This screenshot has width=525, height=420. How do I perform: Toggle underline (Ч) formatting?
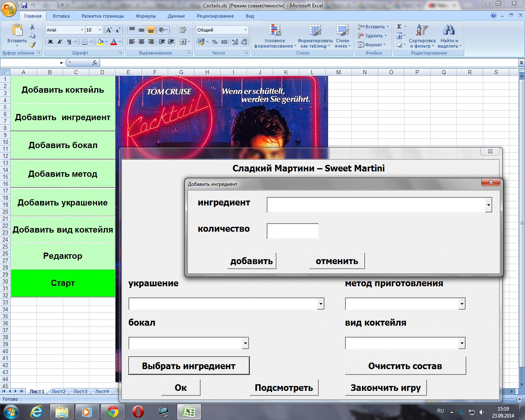pos(69,42)
